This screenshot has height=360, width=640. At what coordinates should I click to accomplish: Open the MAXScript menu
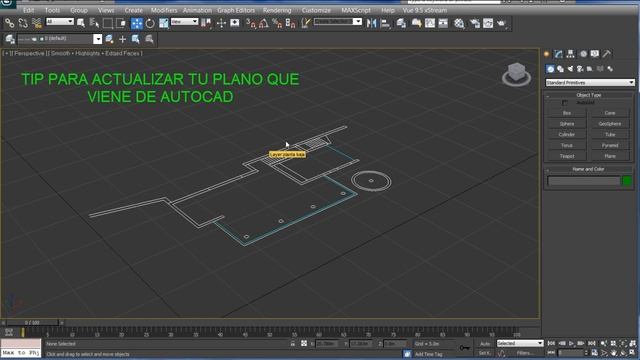[356, 10]
